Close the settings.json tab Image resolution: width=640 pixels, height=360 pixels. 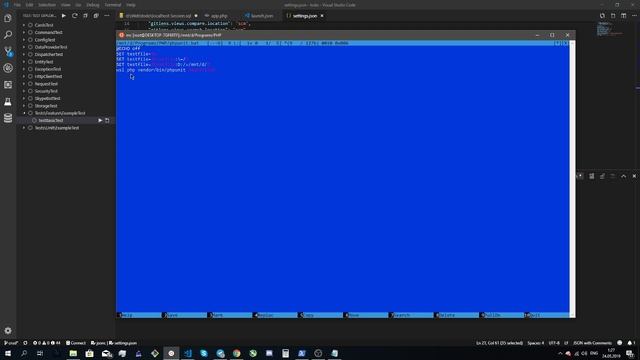322,16
